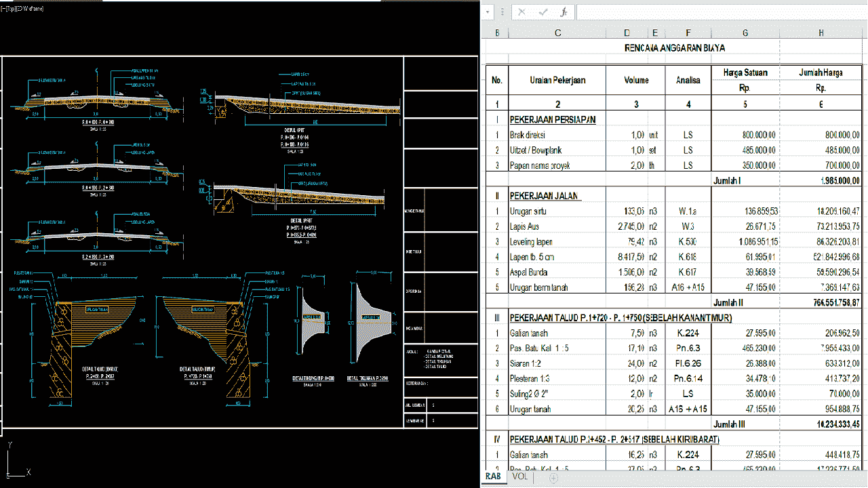This screenshot has height=488, width=868.
Task: Select the 'Brak direksi' cell
Action: pos(557,135)
